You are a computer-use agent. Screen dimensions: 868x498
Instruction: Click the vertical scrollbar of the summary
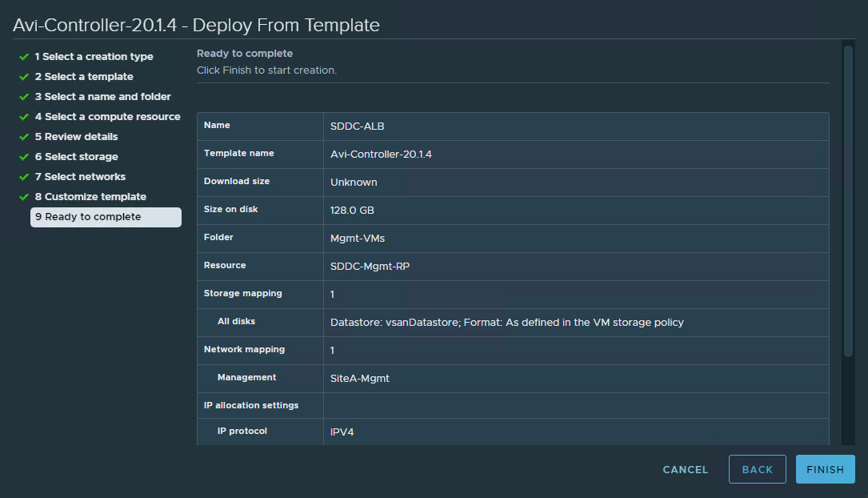(x=848, y=200)
